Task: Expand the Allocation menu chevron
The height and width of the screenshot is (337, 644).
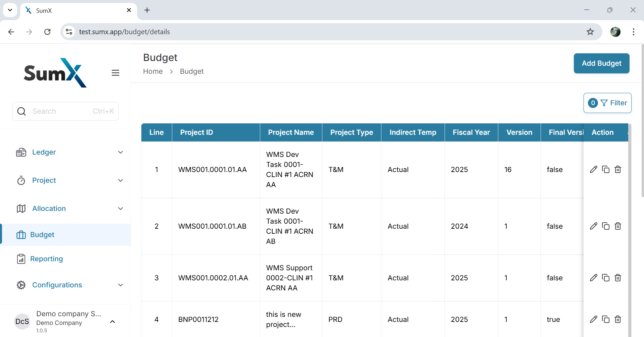Action: [121, 209]
